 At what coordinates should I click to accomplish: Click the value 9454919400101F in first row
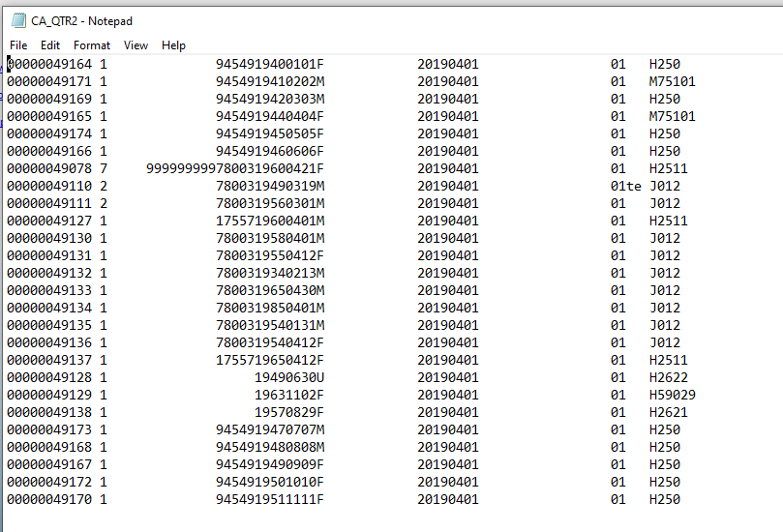tap(270, 64)
